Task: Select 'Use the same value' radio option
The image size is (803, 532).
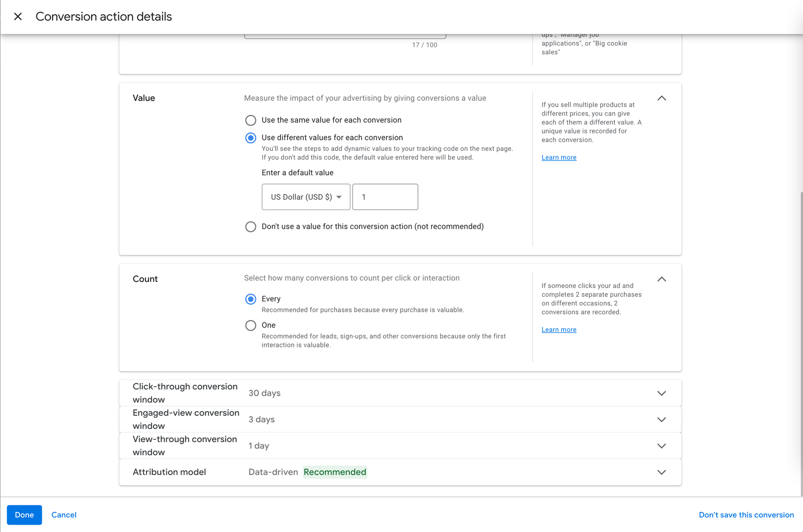Action: point(250,120)
